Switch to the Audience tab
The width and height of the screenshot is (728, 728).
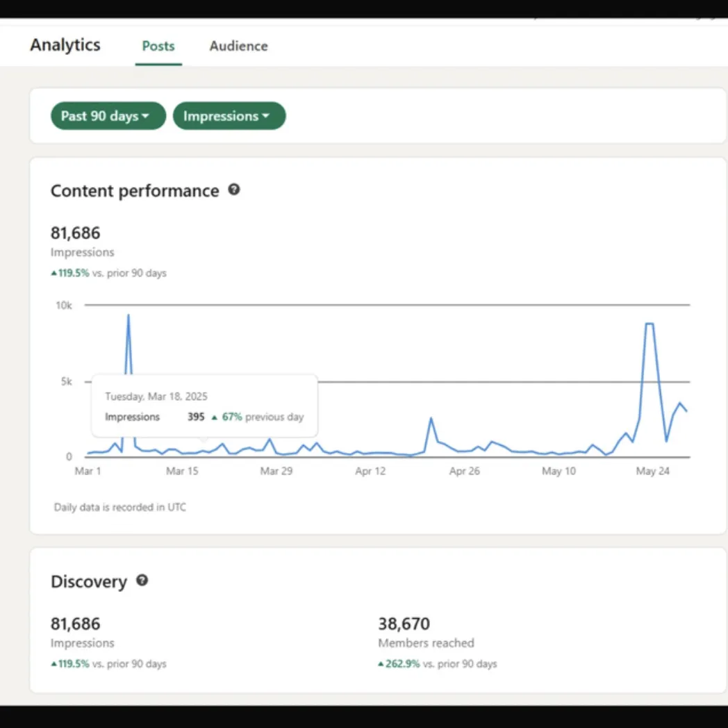[x=238, y=47]
